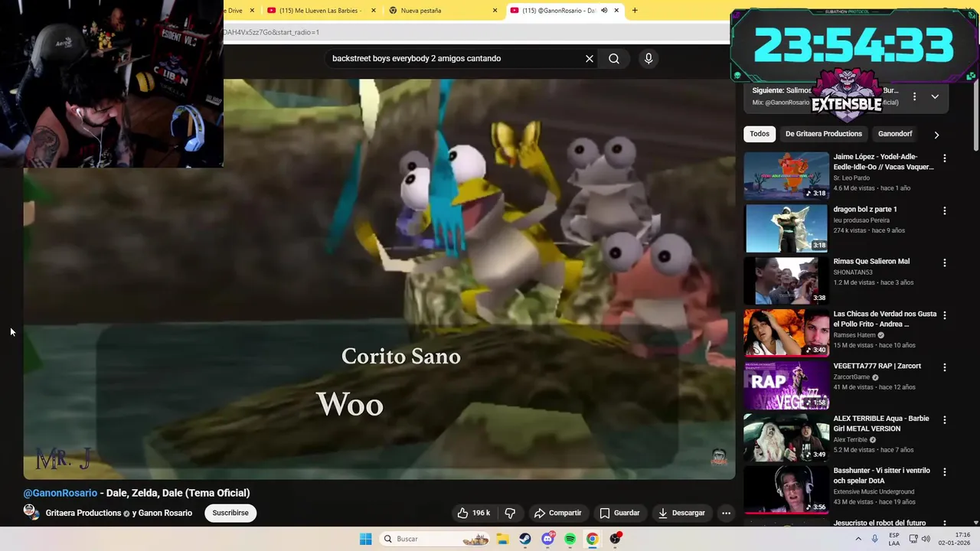Open options for ALEX TERRIBLE Barbie Girl video
Screen dimensions: 980x551
coord(944,419)
